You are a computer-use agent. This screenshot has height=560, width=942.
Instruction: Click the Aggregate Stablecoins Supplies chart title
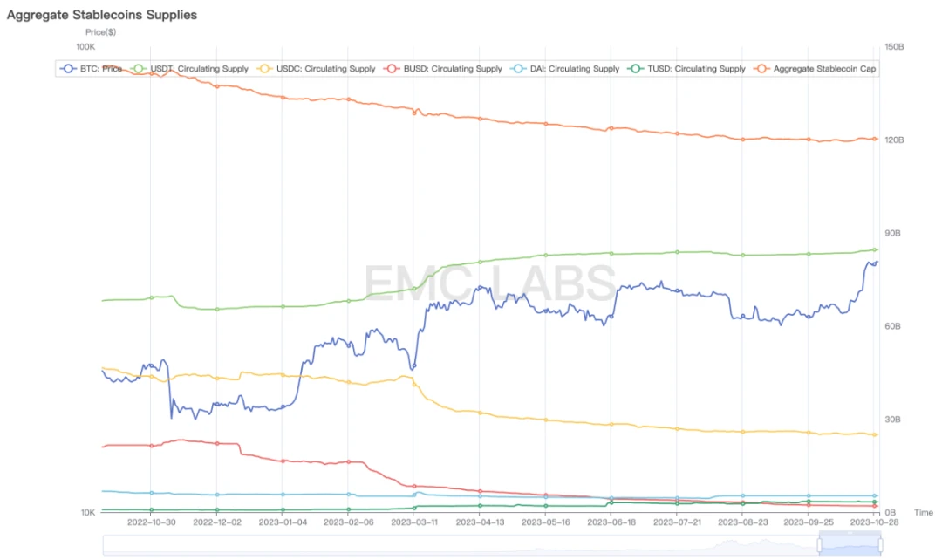pyautogui.click(x=102, y=15)
